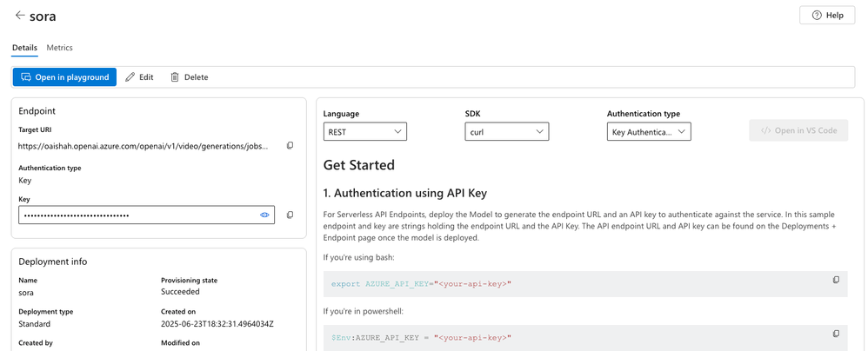
Task: Copy the Target URI
Action: (290, 146)
